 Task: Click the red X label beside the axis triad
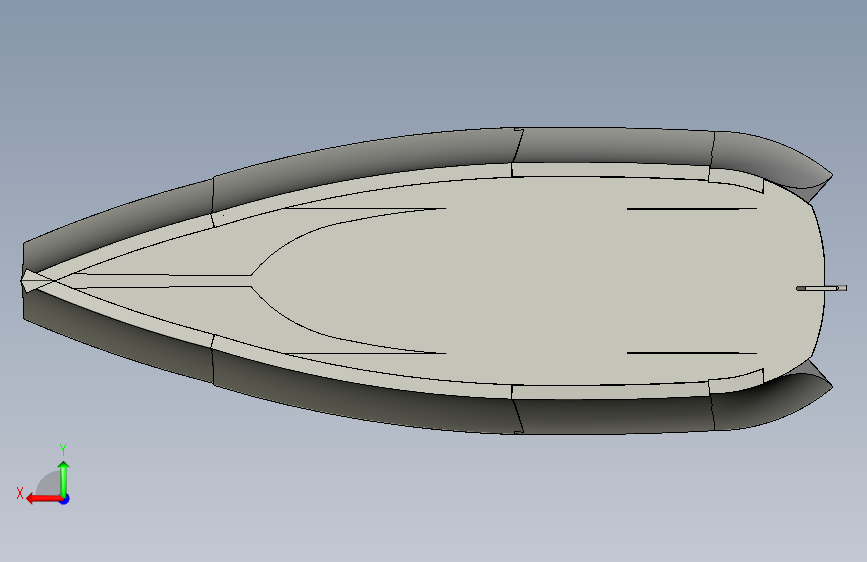[20, 493]
